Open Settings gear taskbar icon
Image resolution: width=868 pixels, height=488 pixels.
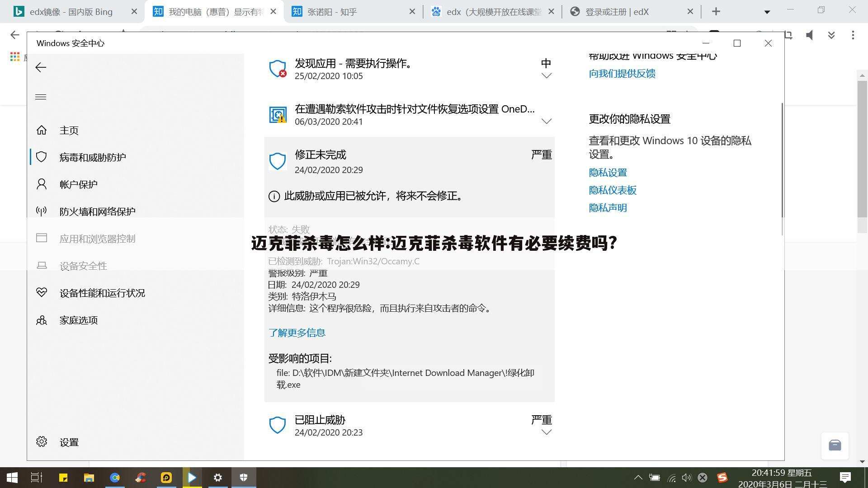coord(218,478)
